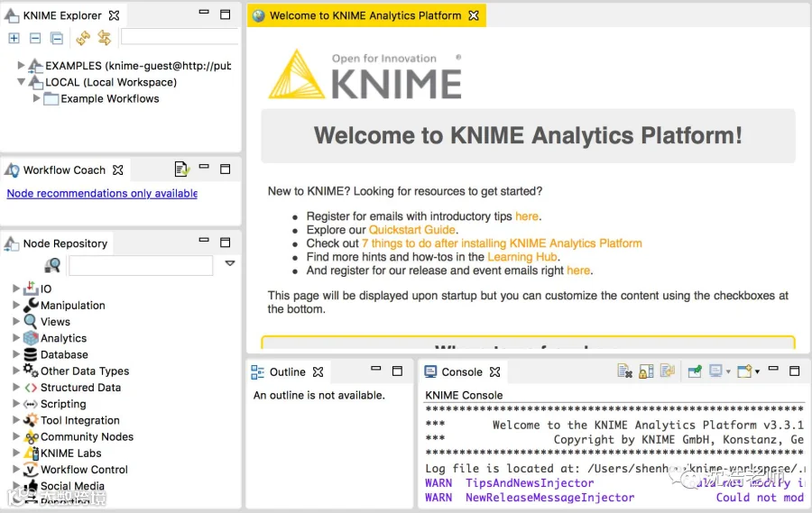Screen dimensions: 812x513
Task: Click the Collapse All icon in KNIME Explorer
Action: click(x=57, y=38)
